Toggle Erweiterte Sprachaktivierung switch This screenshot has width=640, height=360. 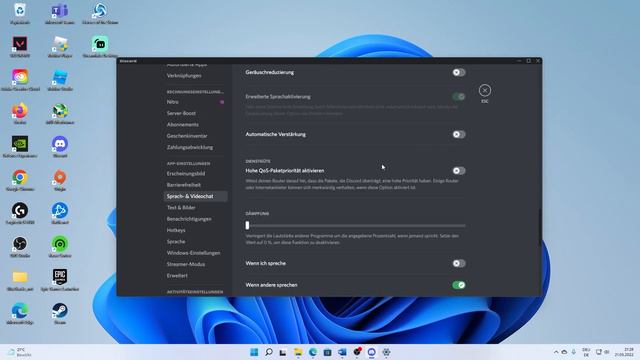click(459, 97)
